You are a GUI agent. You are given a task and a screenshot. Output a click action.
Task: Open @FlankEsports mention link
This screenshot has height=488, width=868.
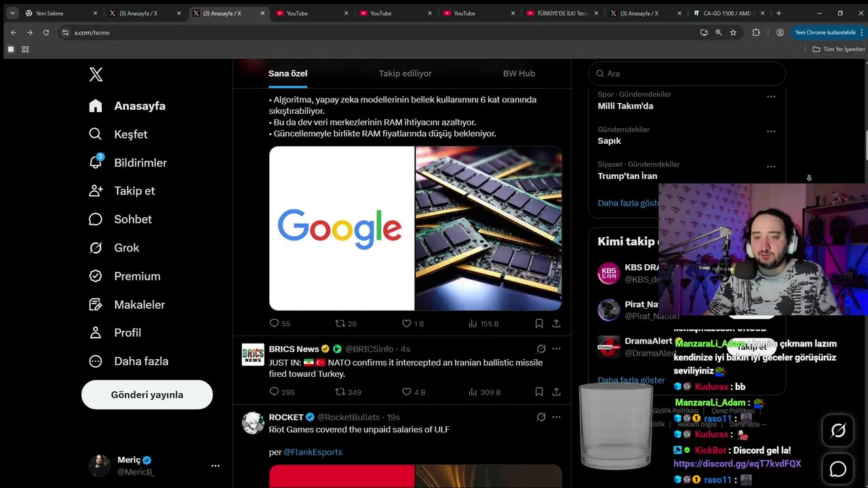[313, 452]
